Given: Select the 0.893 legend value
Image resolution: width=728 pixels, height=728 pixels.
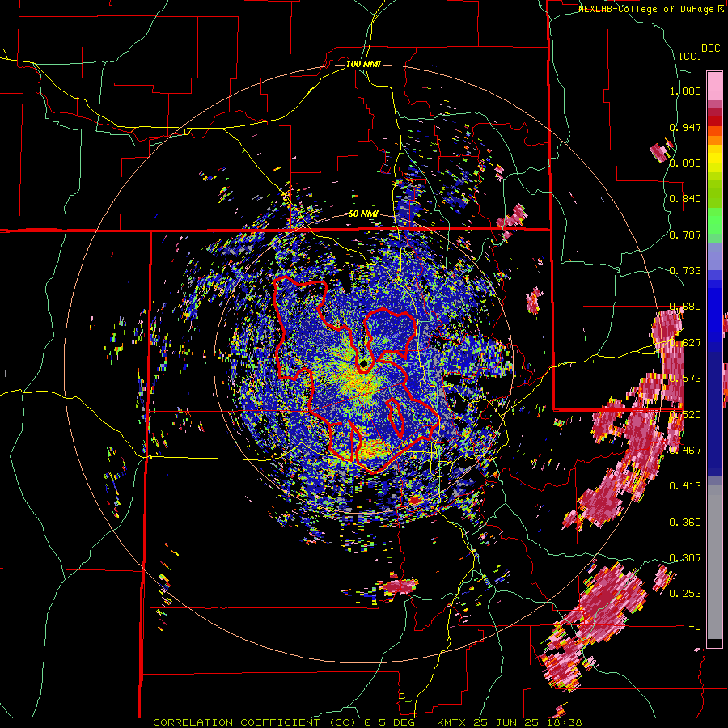Looking at the screenshot, I should click(685, 163).
